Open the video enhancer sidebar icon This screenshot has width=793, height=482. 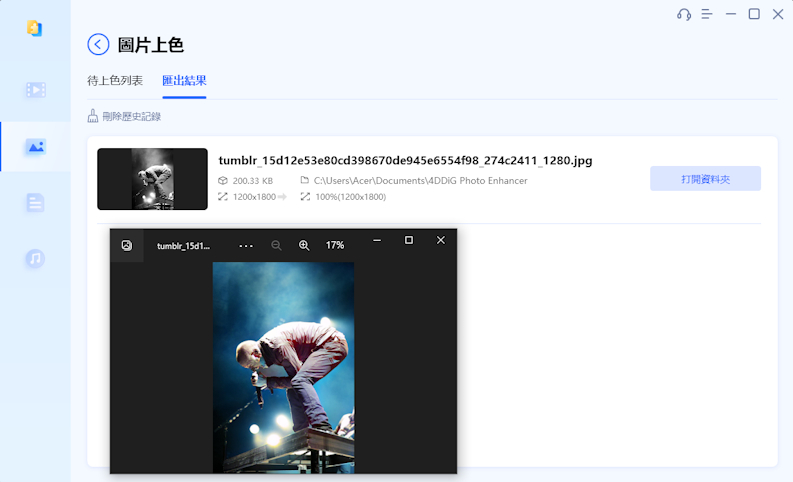pyautogui.click(x=35, y=90)
